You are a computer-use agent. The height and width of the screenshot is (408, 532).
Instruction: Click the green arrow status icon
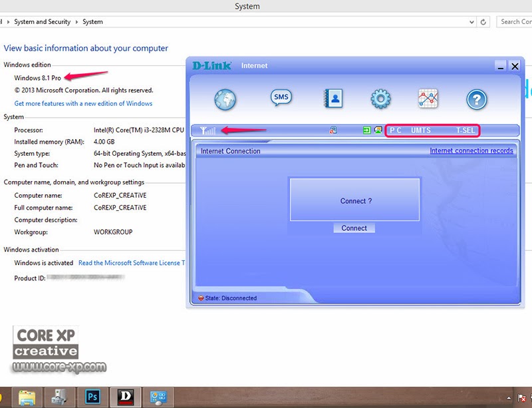pos(367,130)
